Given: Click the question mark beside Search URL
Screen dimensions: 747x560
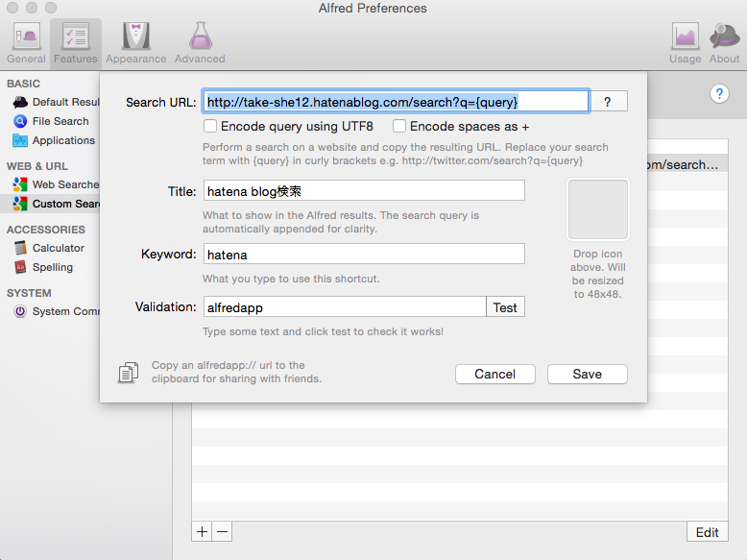Looking at the screenshot, I should coord(608,102).
